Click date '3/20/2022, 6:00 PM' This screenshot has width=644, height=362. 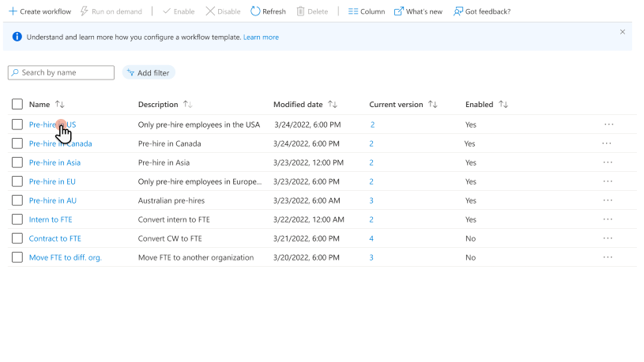(306, 257)
